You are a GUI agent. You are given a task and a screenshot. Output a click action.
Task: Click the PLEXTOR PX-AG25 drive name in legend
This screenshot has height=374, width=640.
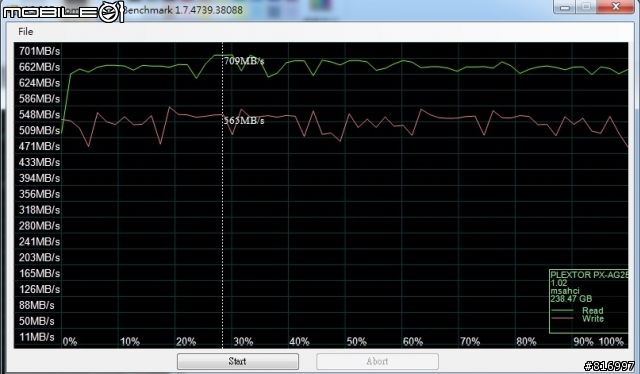tap(589, 275)
